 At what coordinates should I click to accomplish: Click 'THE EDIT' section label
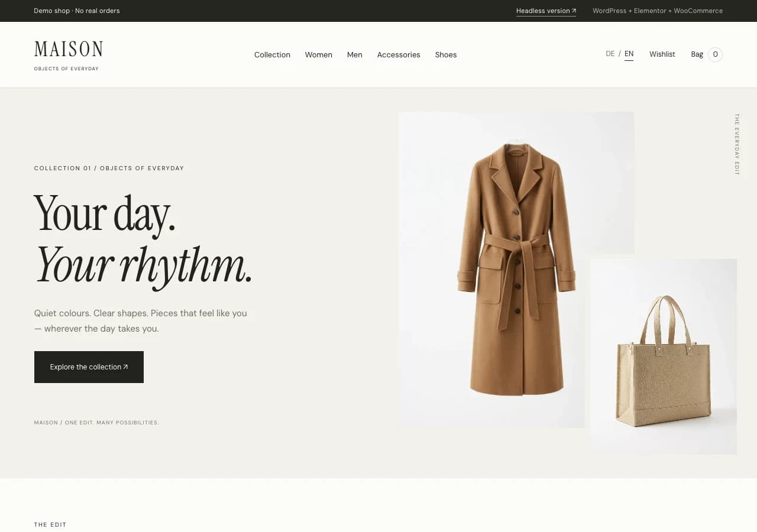coord(50,525)
